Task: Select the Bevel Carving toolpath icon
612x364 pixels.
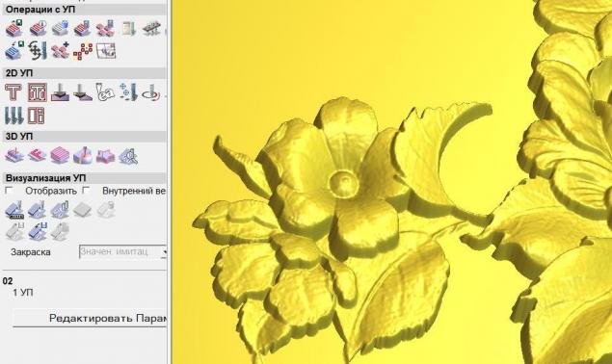Action: pyautogui.click(x=83, y=92)
